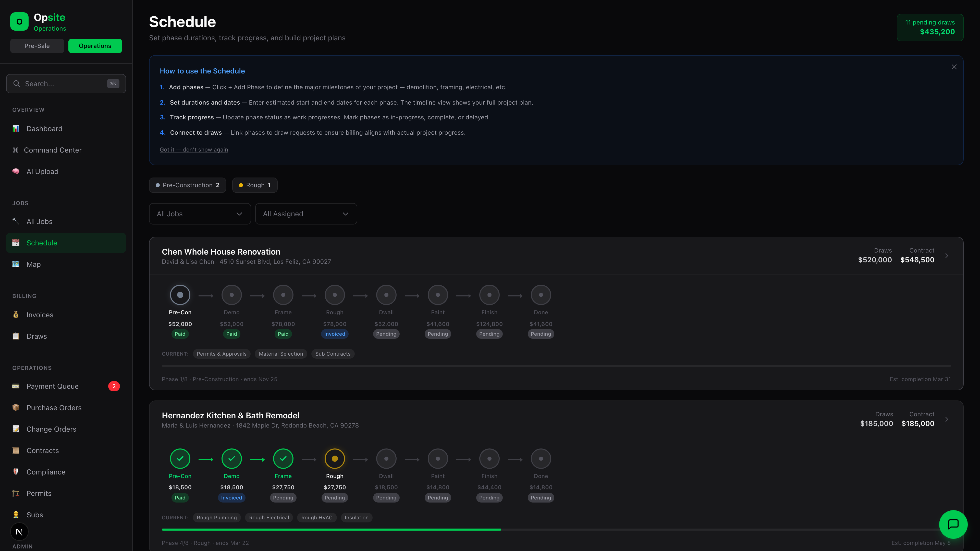Click Got it — don't show again

194,149
